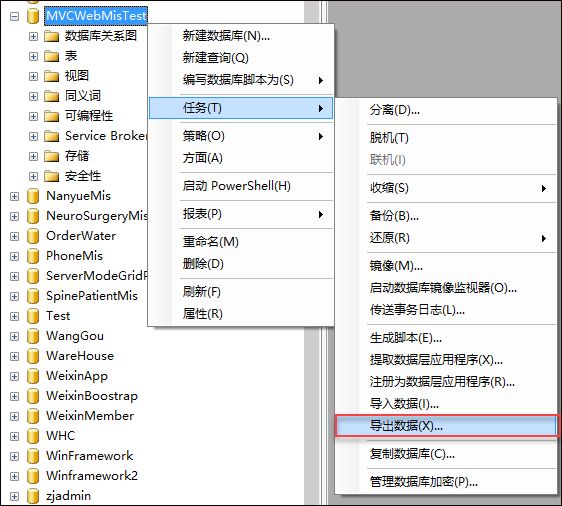Expand the Winframework2 database node
This screenshot has width=562, height=506.
tap(14, 476)
